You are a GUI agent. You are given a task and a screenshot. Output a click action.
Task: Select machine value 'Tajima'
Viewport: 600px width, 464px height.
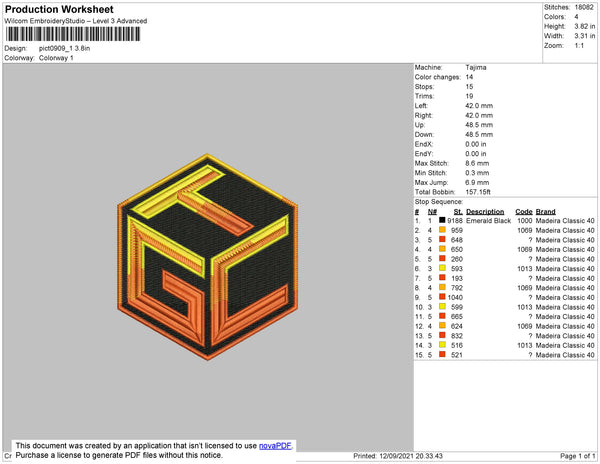(476, 67)
